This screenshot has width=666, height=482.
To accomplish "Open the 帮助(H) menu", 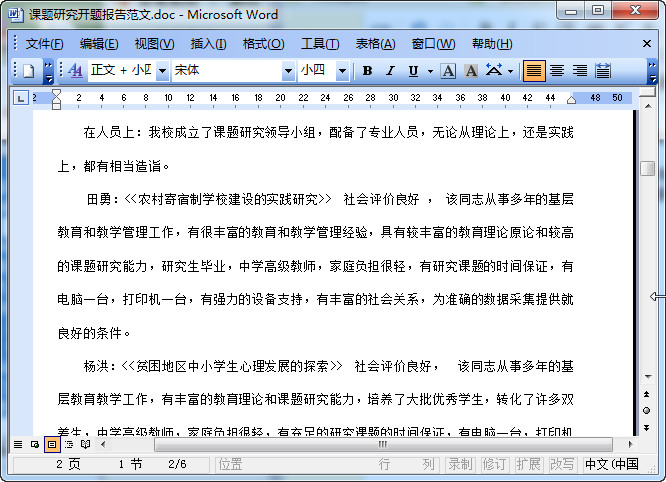I will [x=492, y=44].
